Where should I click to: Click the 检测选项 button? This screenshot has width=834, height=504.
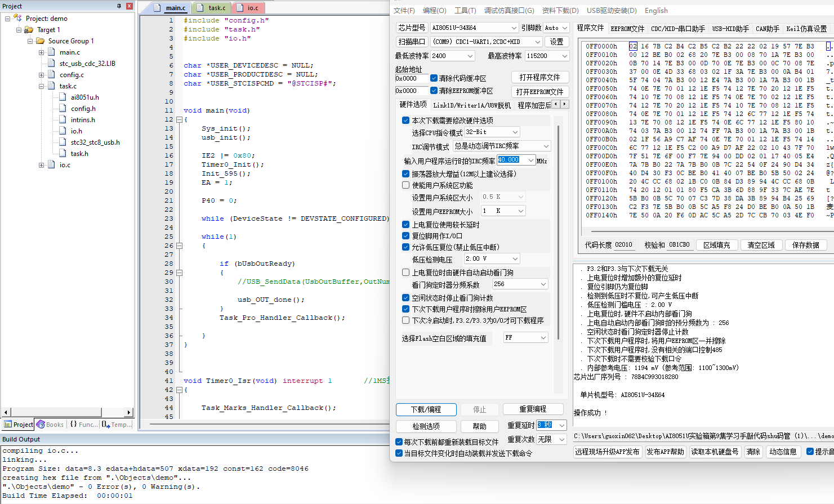point(426,426)
